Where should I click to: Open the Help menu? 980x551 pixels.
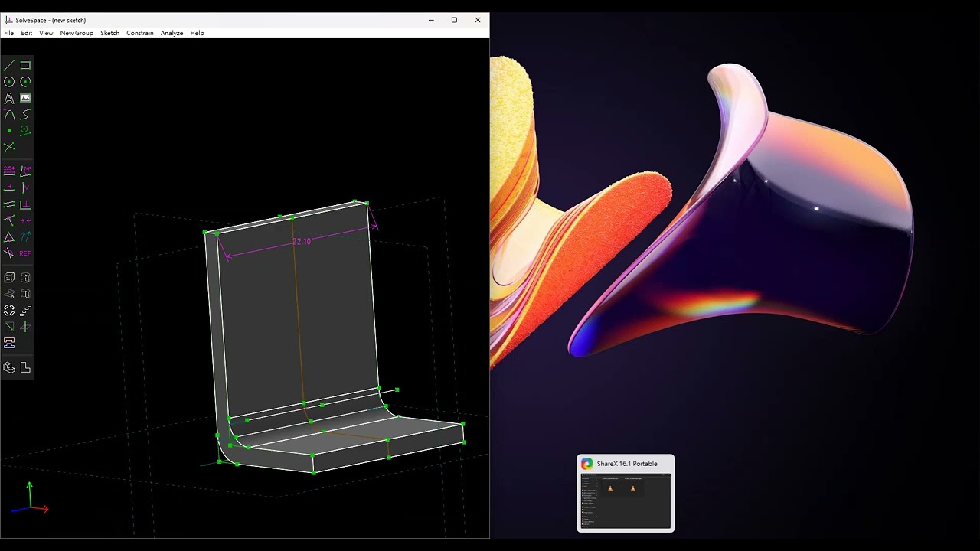197,33
